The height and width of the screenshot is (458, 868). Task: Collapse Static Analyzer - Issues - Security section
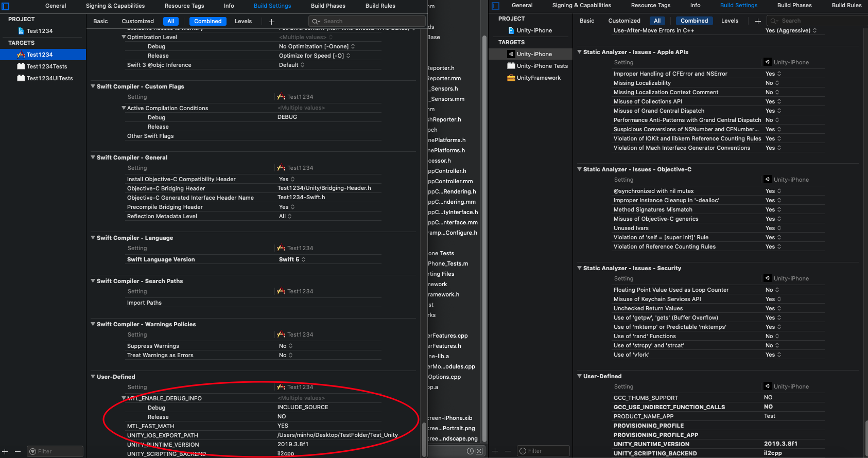point(579,268)
